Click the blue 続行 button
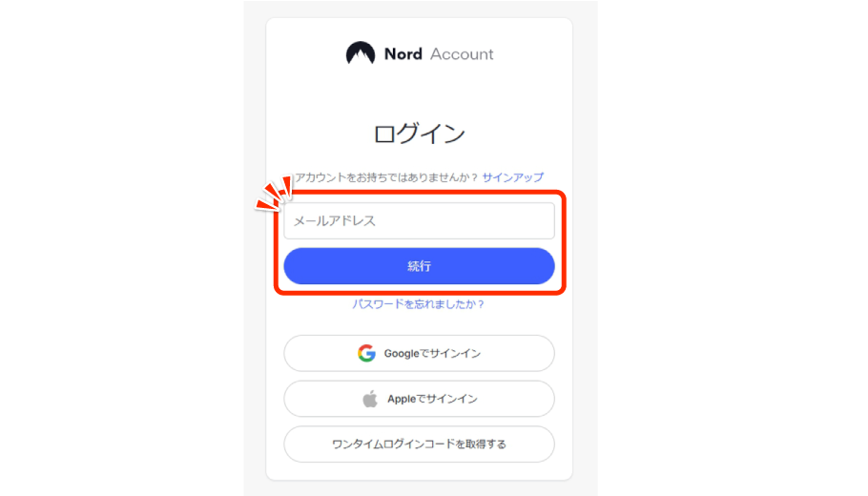This screenshot has height=496, width=868. click(419, 266)
